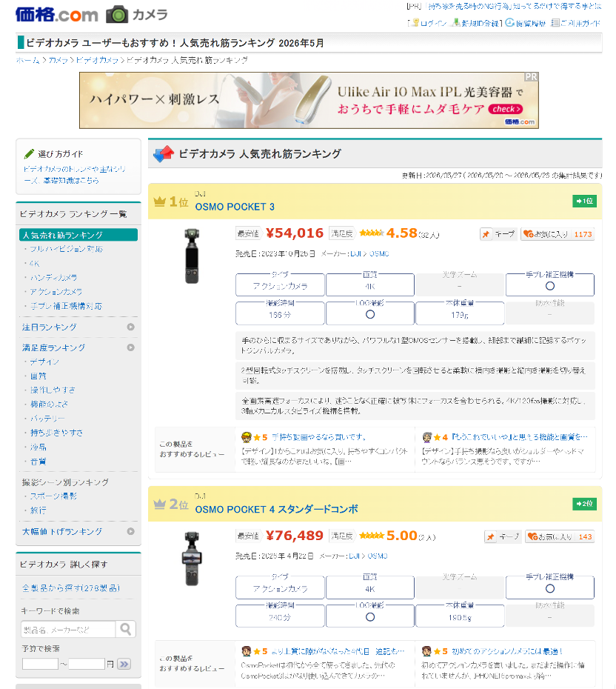Viewport: 616px width, 689px height.
Task: Open OSMO series link for OSMO POCKET 3
Action: (x=379, y=254)
